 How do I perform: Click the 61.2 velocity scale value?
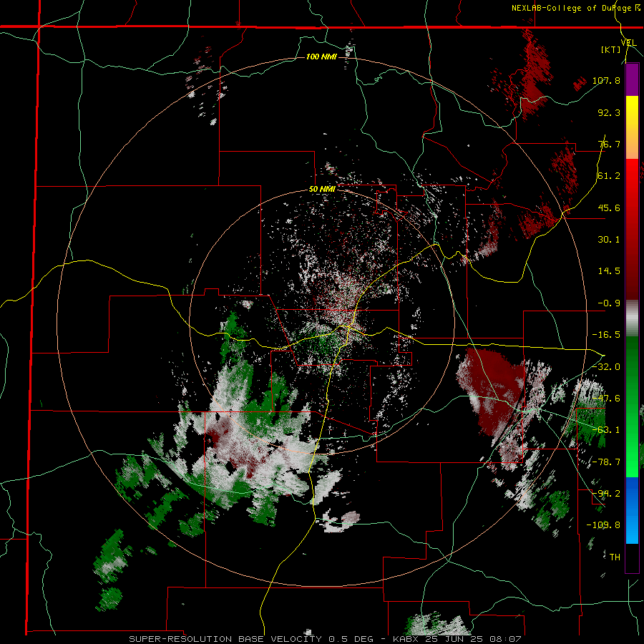tap(609, 176)
